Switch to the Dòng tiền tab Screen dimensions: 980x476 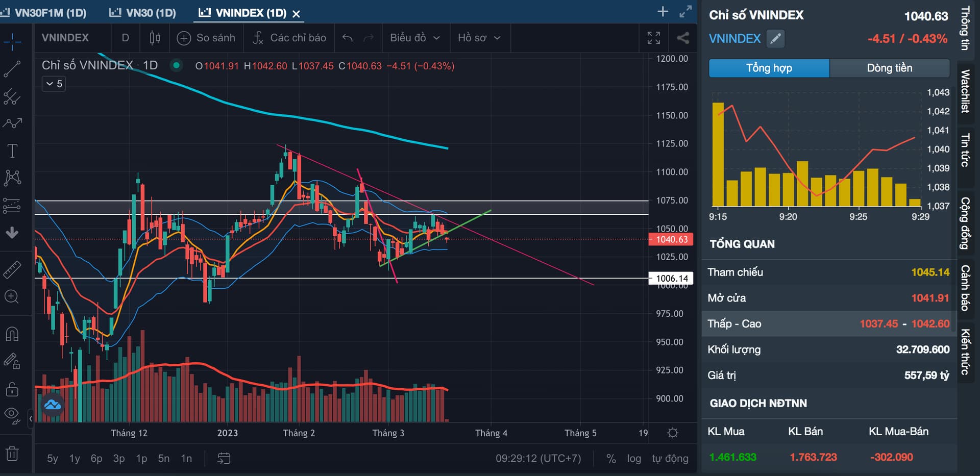889,68
